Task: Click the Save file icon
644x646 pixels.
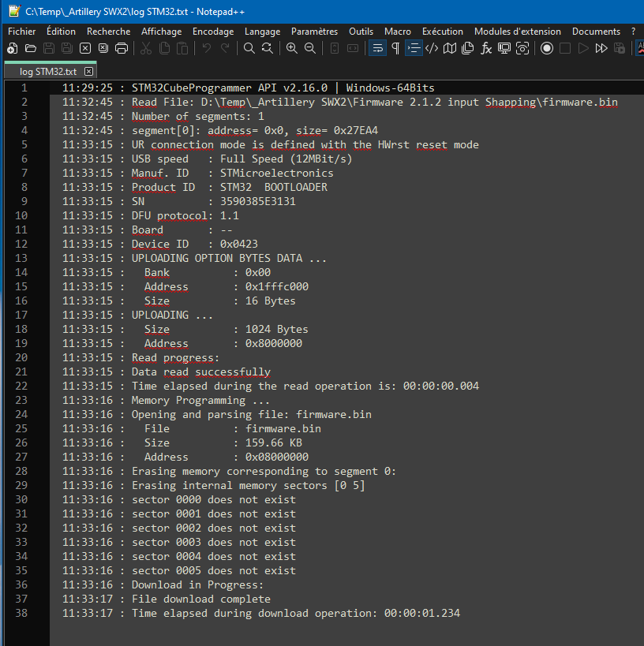Action: click(x=49, y=48)
